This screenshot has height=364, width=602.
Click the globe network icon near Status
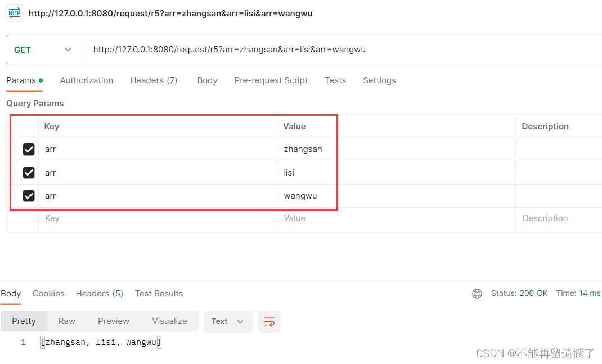477,294
